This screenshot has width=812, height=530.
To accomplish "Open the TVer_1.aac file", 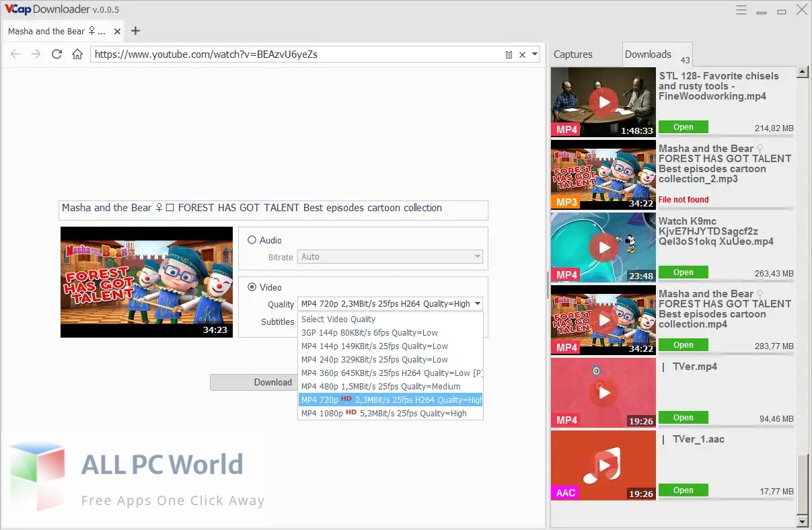I will [683, 490].
